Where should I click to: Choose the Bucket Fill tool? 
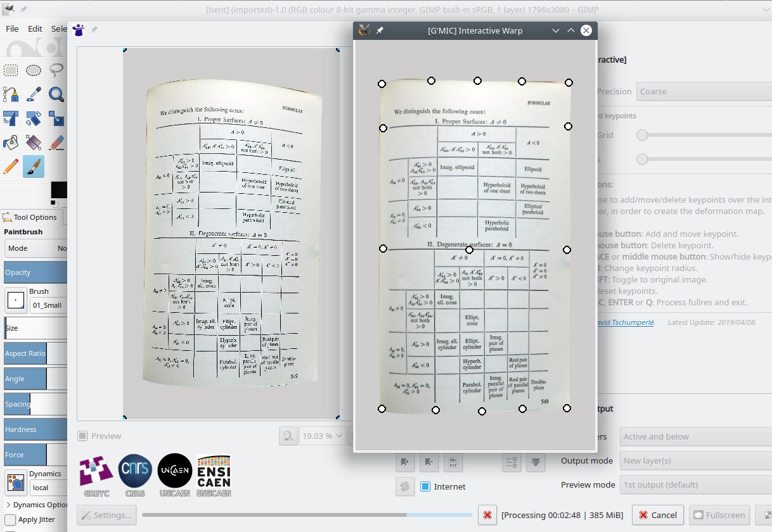pos(11,142)
